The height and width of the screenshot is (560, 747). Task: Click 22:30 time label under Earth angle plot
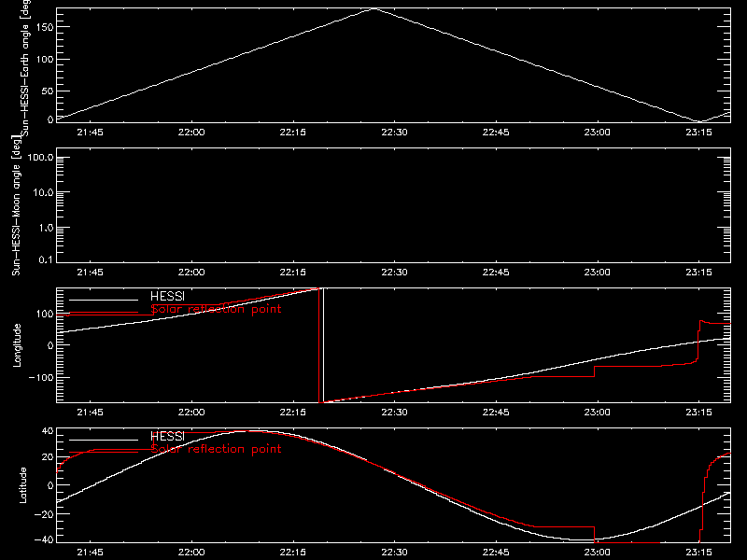[394, 133]
